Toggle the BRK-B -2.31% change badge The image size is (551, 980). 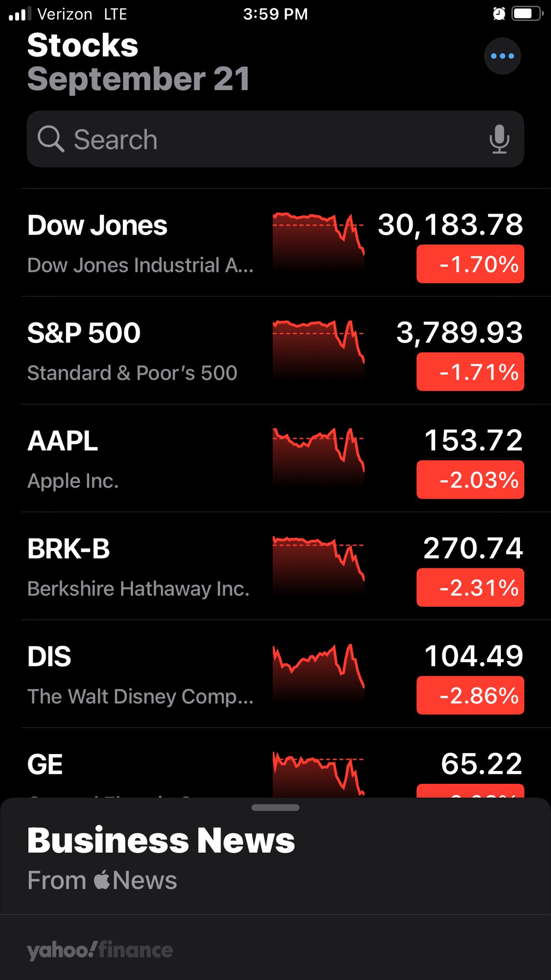[x=470, y=588]
